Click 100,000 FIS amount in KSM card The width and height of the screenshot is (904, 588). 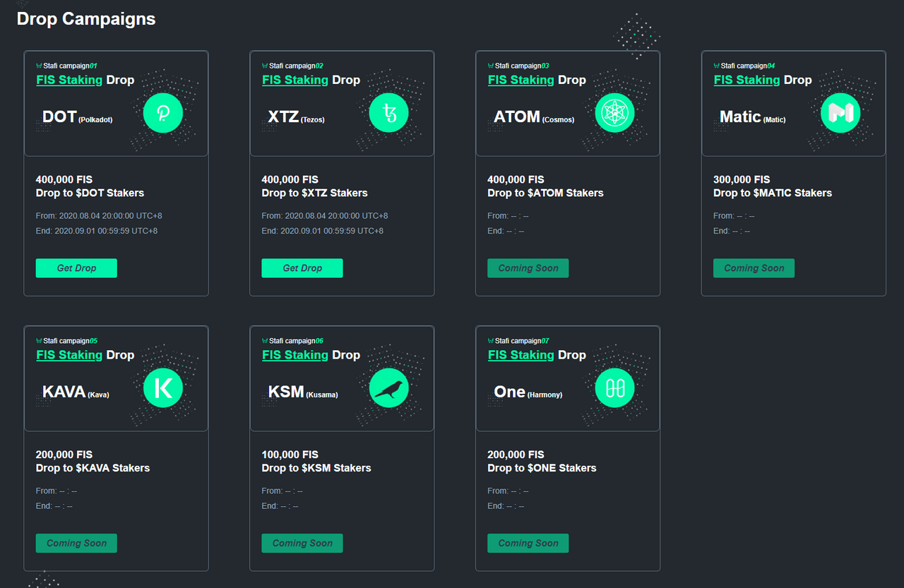point(290,455)
